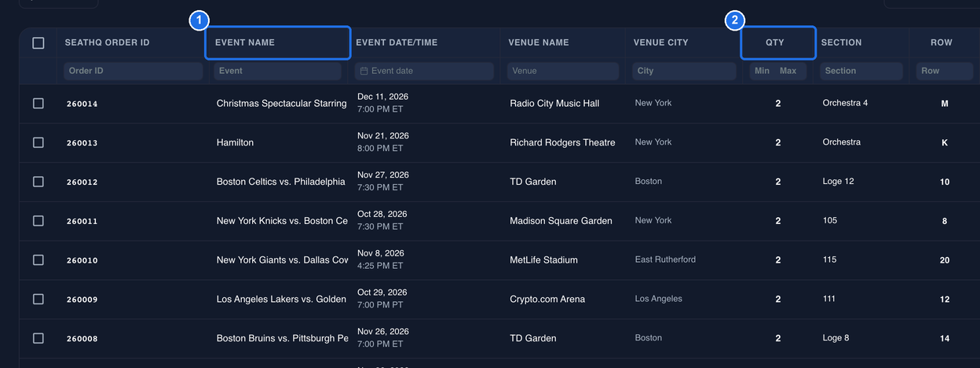
Task: Click Los Angeles Lakers vs. Golden event
Action: (281, 299)
